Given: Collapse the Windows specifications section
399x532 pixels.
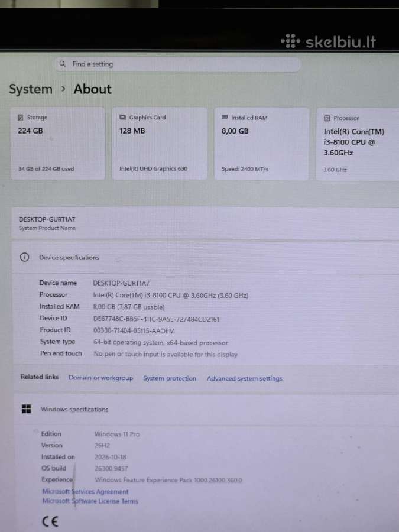Looking at the screenshot, I should pyautogui.click(x=206, y=410).
